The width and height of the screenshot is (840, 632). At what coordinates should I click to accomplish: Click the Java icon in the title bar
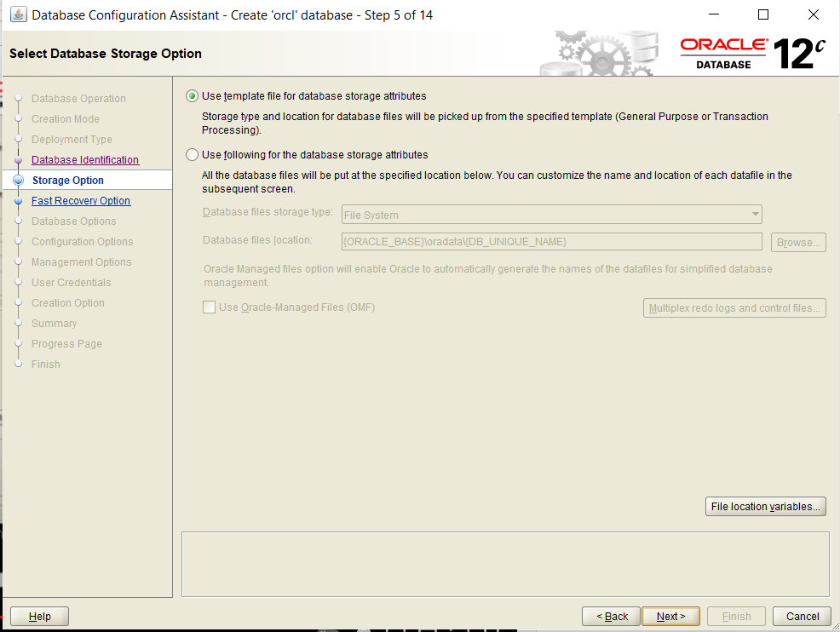[x=18, y=14]
